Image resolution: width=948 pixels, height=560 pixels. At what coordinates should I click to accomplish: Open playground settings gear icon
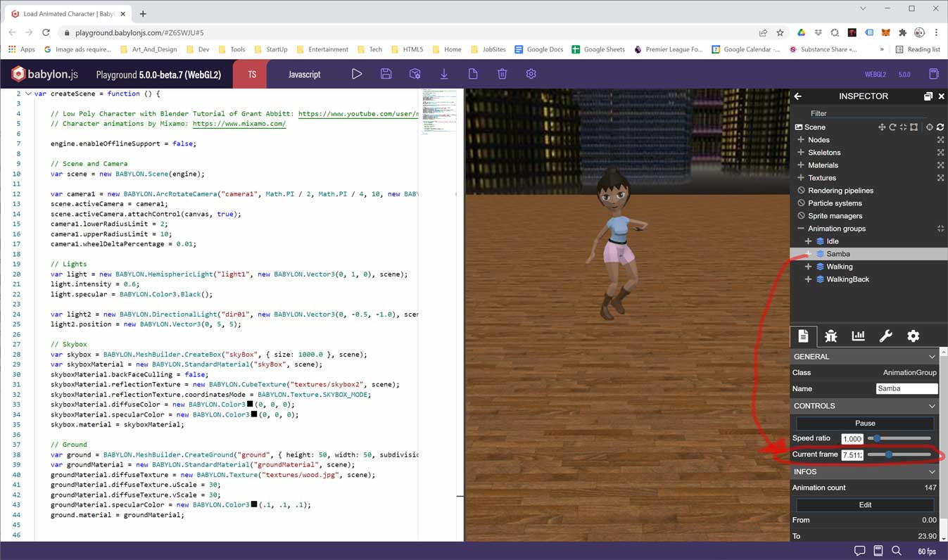[x=531, y=74]
